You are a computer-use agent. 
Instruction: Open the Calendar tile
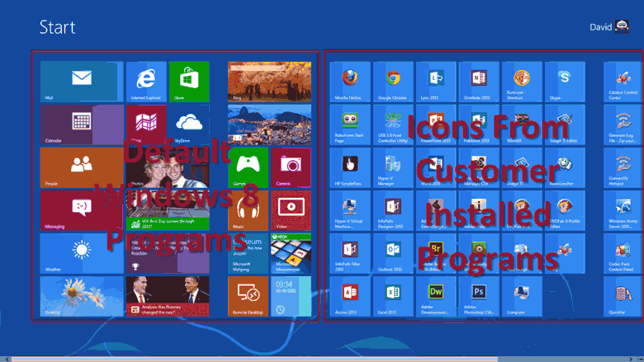click(82, 125)
